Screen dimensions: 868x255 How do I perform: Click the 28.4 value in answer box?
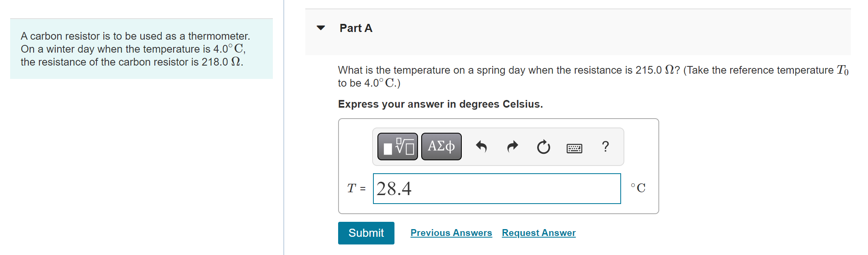(394, 189)
